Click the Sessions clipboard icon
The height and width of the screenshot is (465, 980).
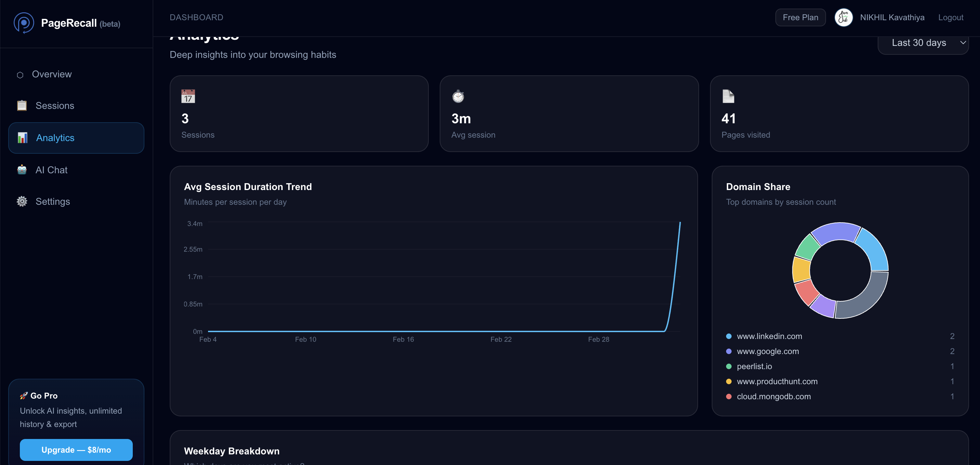pyautogui.click(x=22, y=105)
